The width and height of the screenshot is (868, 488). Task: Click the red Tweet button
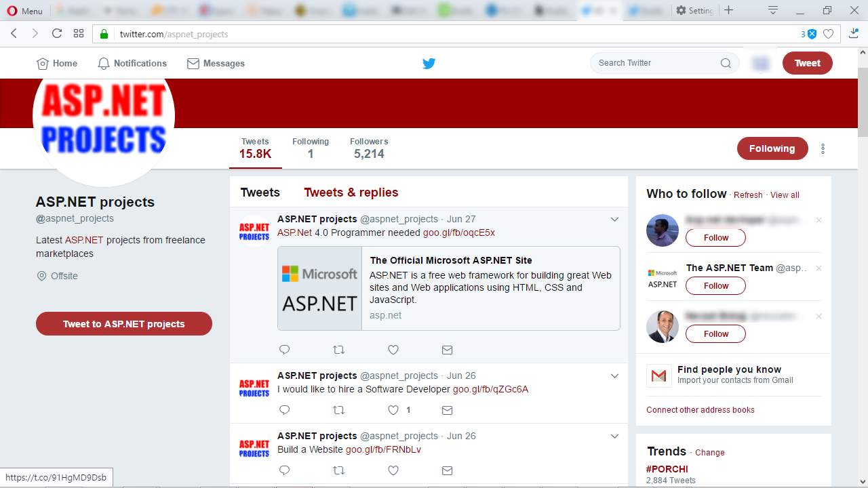807,63
